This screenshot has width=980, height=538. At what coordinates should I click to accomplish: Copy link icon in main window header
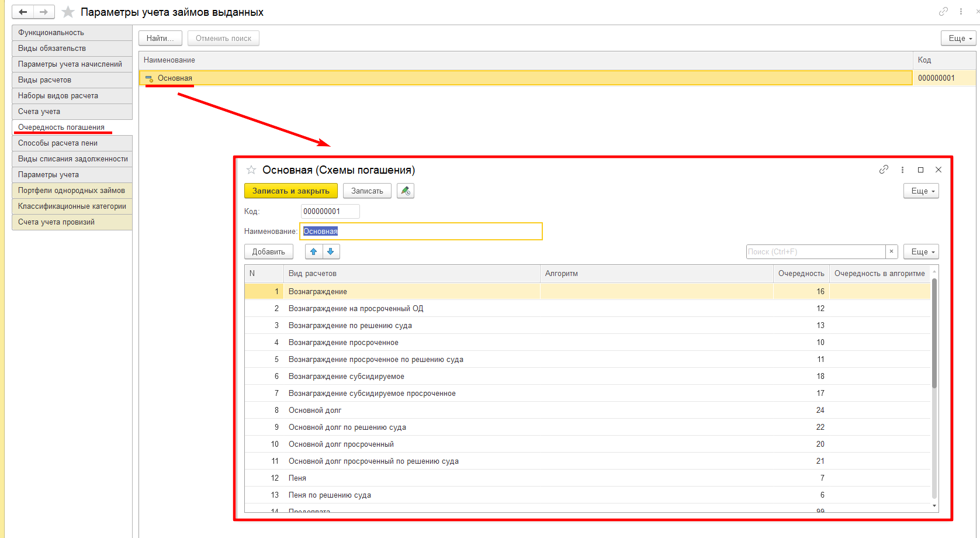[x=943, y=11]
